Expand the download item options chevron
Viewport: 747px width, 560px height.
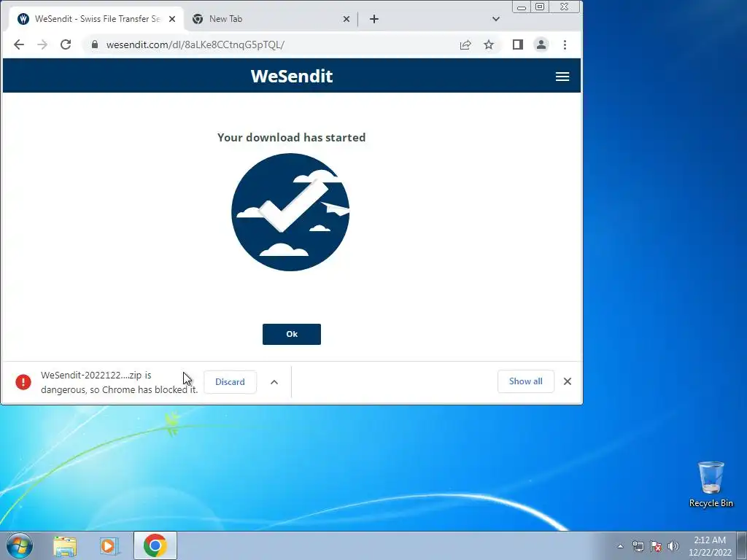[274, 382]
